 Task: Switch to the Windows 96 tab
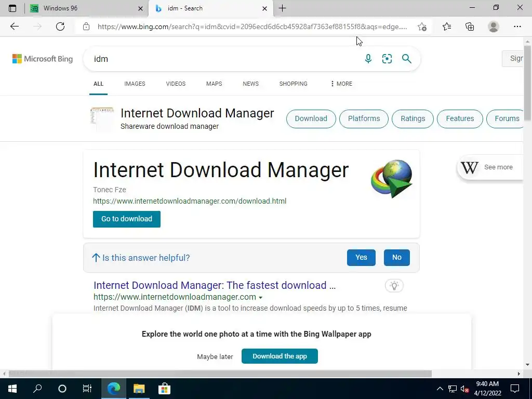click(x=86, y=8)
